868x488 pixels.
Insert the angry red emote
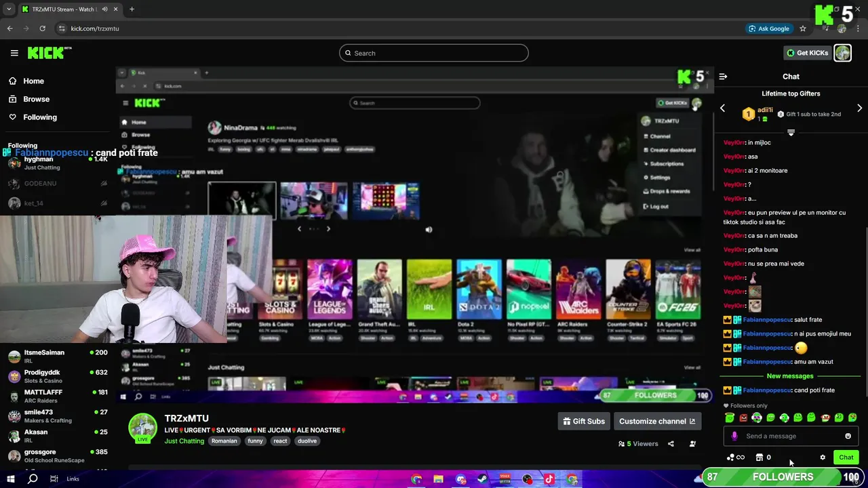(x=743, y=418)
